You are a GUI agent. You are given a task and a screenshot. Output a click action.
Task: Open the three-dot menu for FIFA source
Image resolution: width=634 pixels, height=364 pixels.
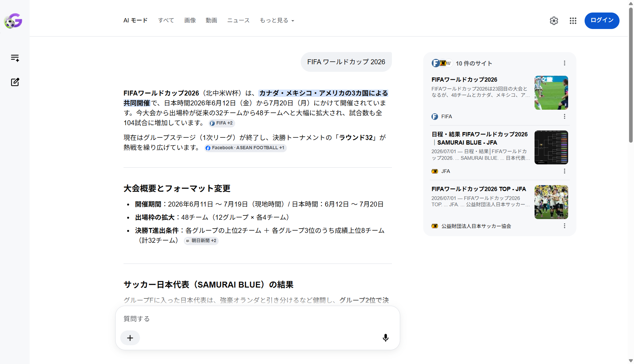click(565, 116)
